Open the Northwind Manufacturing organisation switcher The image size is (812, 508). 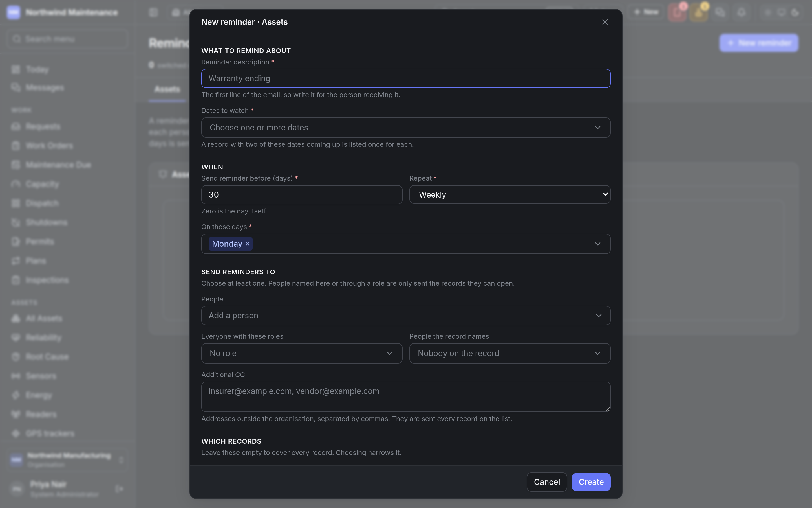[67, 460]
